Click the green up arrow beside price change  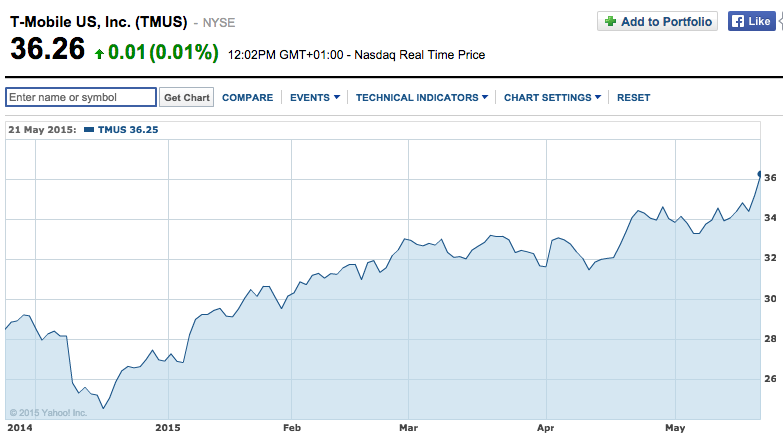[99, 54]
